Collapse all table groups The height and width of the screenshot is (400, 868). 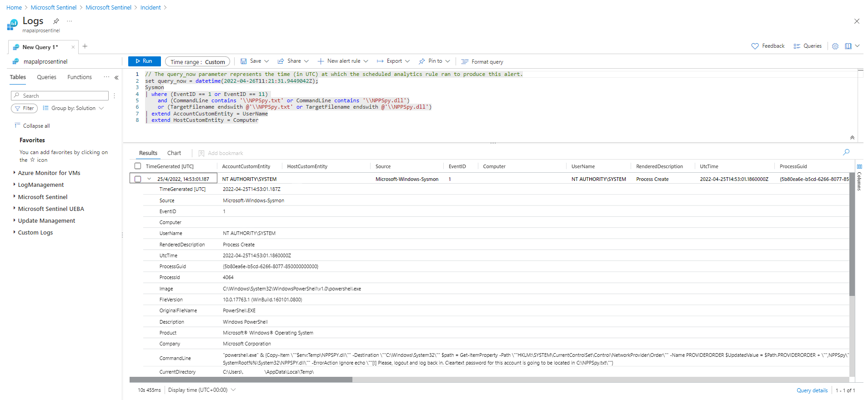32,126
